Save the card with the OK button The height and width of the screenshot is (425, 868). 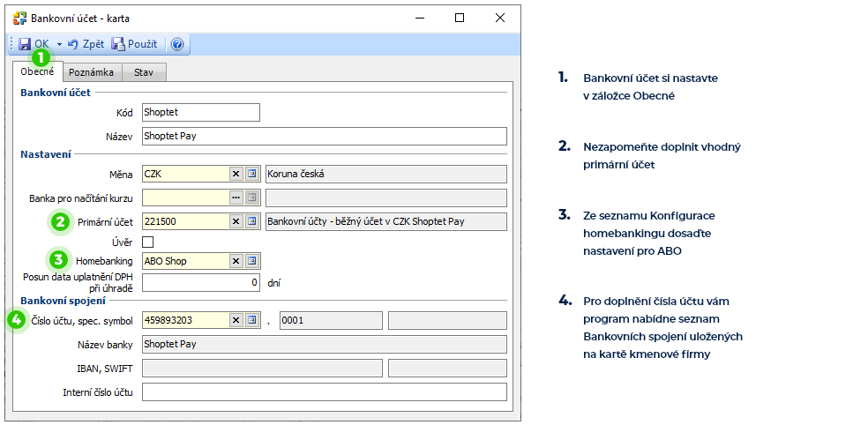(x=34, y=44)
